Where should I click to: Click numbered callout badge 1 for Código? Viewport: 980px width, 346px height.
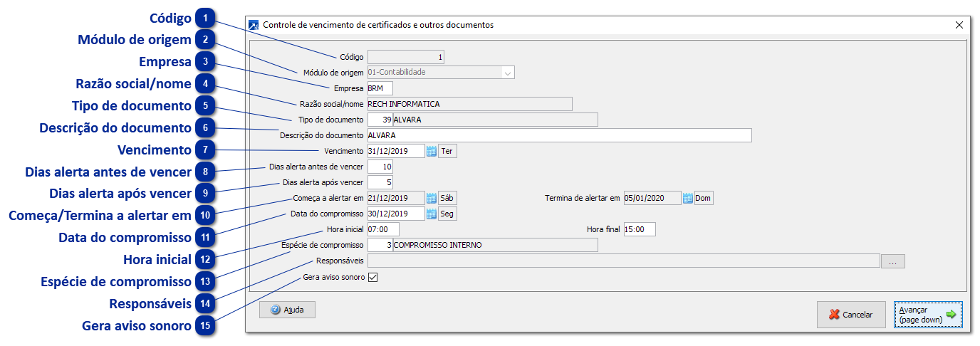click(x=206, y=18)
